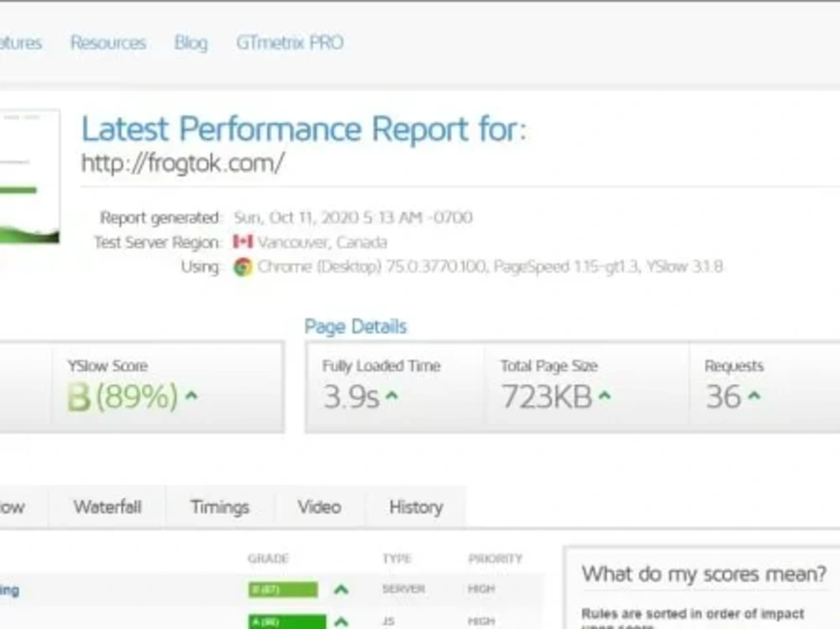Click the TYPE column header
The image size is (840, 629).
coord(397,558)
